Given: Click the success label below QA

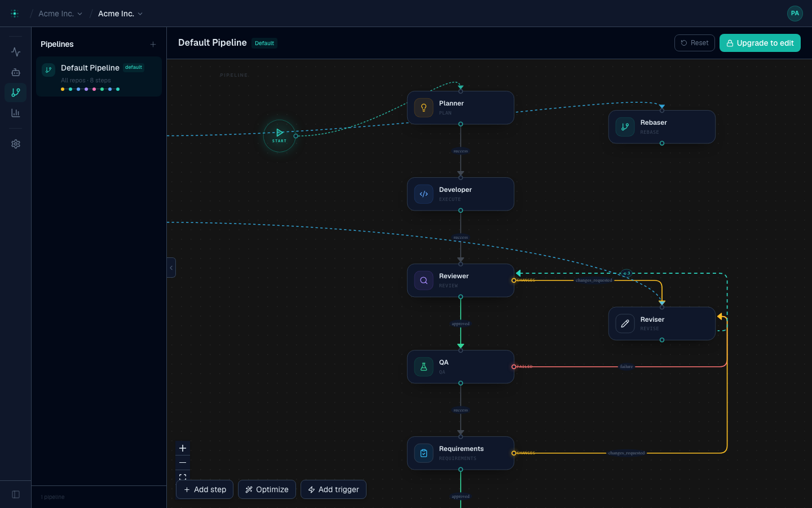Looking at the screenshot, I should pos(461,410).
